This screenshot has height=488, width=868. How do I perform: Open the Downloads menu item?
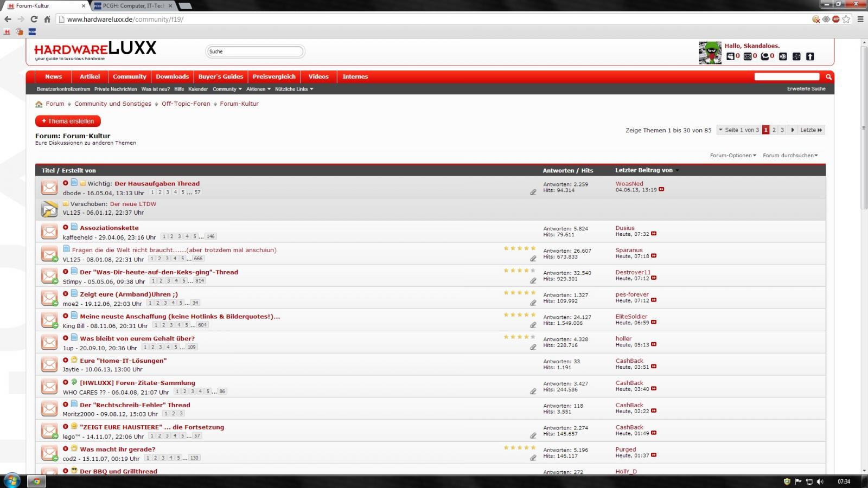(173, 77)
